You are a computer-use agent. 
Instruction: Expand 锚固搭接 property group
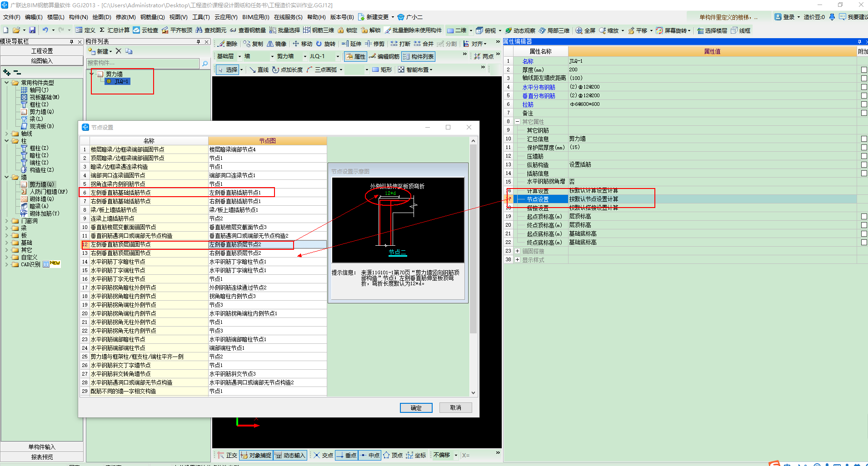click(517, 251)
